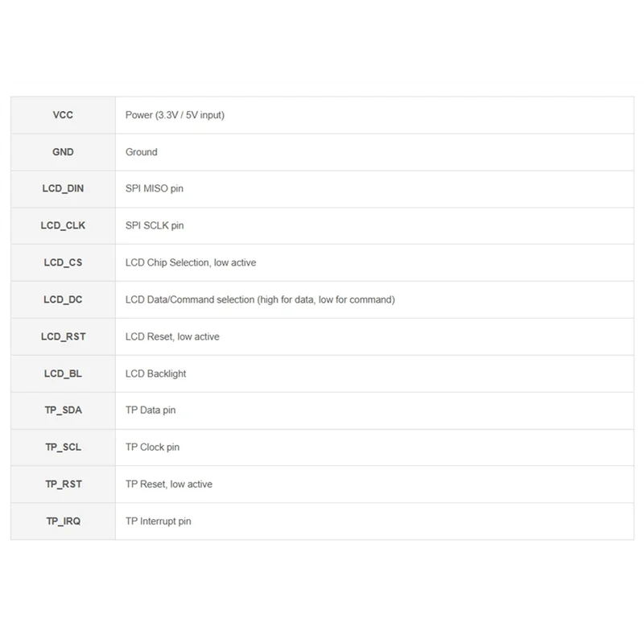Viewport: 644px width, 644px height.
Task: Click the LCD_RST pin label
Action: click(x=63, y=336)
